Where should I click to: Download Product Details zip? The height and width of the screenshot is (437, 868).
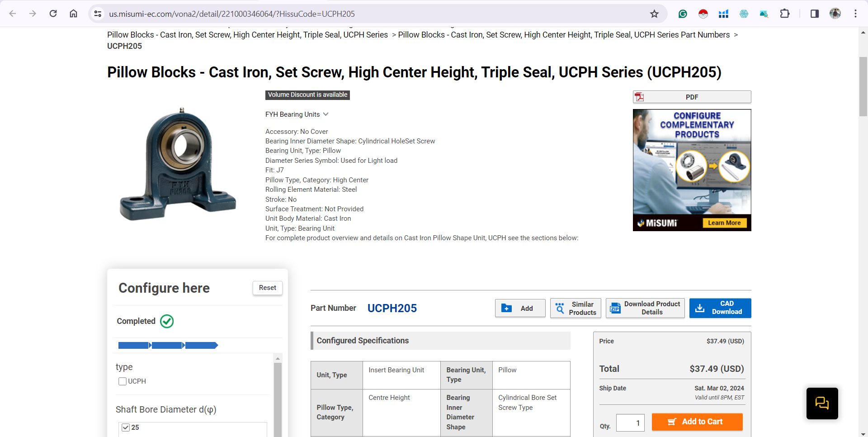645,308
